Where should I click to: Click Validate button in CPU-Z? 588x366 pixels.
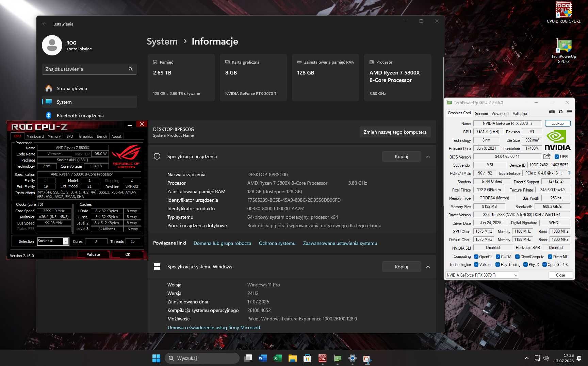point(93,254)
